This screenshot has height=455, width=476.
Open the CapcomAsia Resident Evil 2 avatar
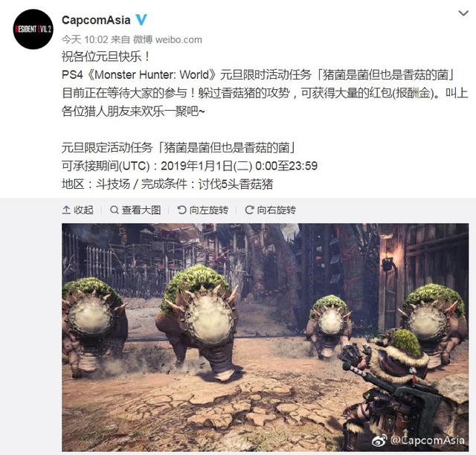click(33, 30)
